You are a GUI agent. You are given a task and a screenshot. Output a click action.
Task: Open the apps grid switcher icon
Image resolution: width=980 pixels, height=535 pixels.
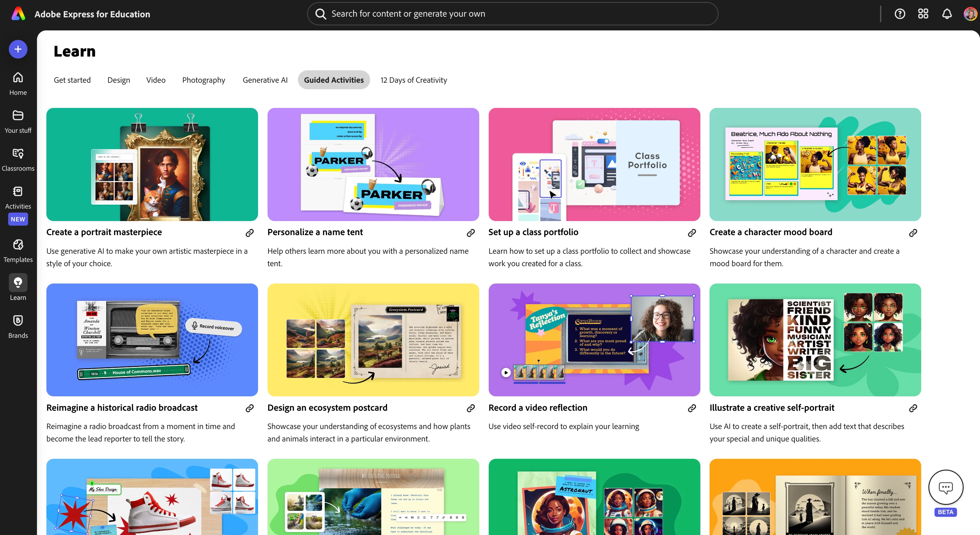(923, 14)
